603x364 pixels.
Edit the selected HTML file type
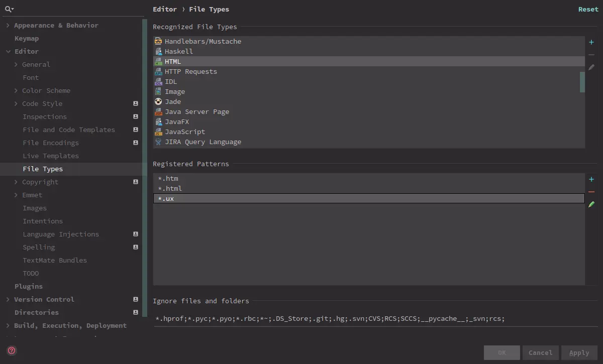tap(591, 67)
